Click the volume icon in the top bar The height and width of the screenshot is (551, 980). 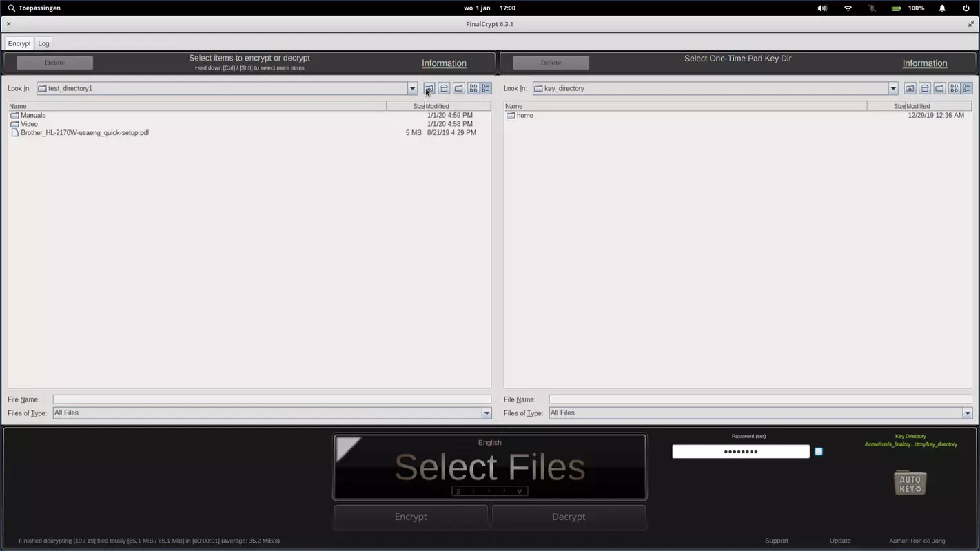822,8
